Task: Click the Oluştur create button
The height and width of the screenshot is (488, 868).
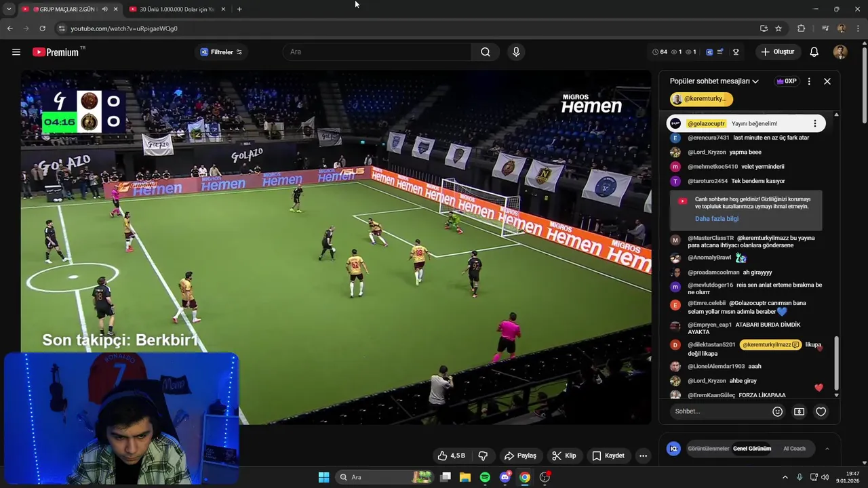Action: tap(777, 52)
